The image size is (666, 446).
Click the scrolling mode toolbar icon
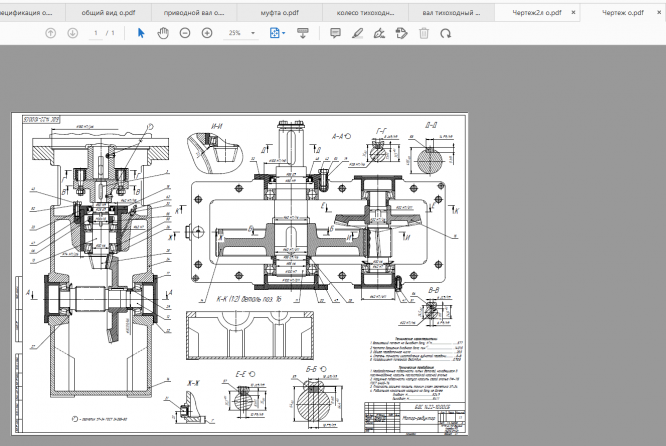(x=303, y=33)
